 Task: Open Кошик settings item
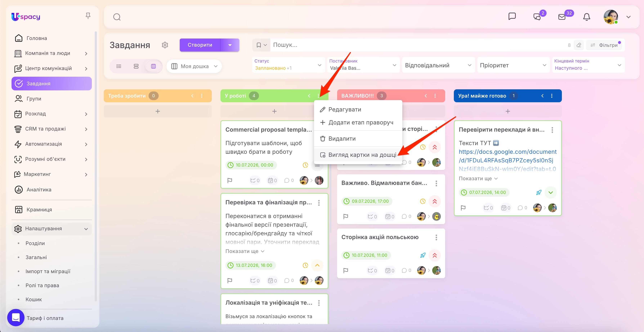(33, 299)
